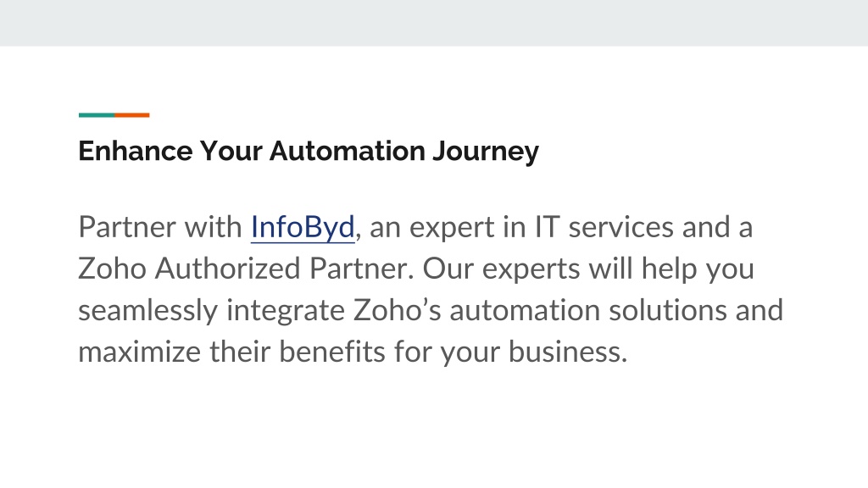Click the words for your business
This screenshot has height=488, width=868.
click(x=510, y=352)
